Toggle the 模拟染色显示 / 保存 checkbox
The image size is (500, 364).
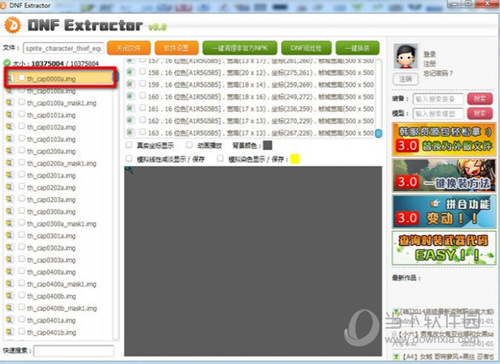(220, 159)
